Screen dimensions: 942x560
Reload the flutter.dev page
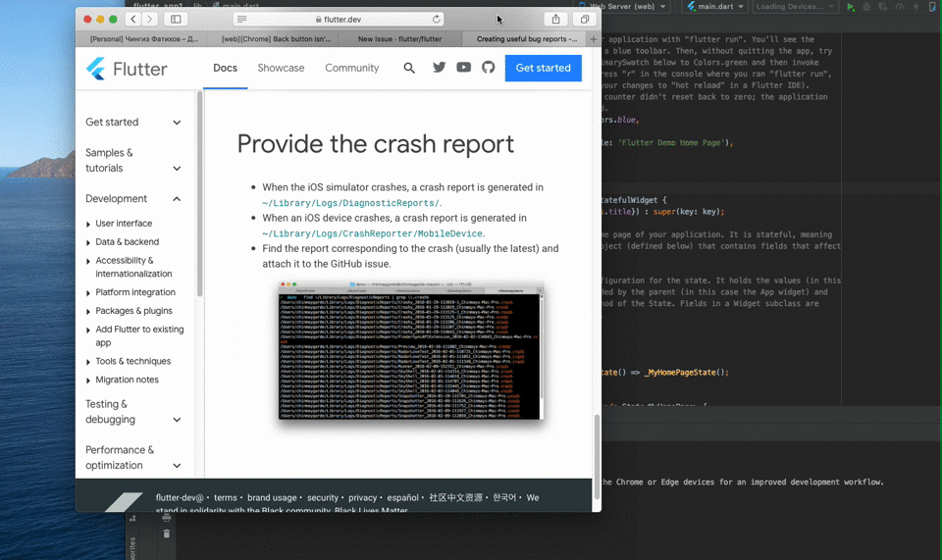tap(436, 20)
